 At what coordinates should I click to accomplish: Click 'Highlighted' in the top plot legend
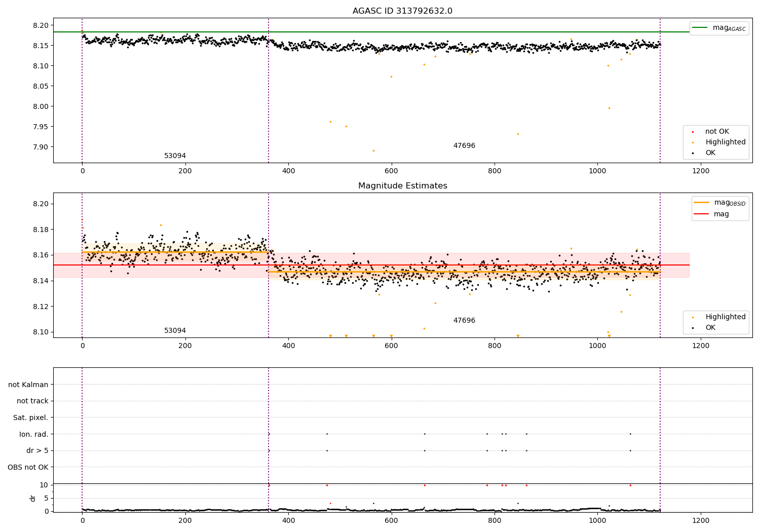click(726, 142)
